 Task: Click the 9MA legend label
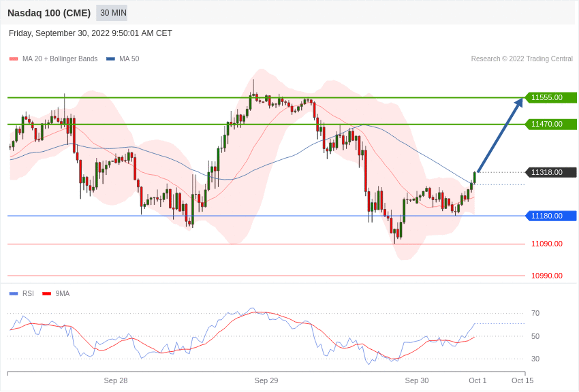click(63, 293)
